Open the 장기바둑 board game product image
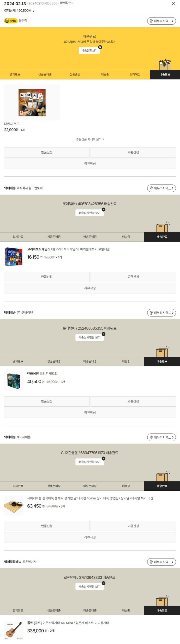The width and height of the screenshot is (180, 644). pyautogui.click(x=14, y=506)
